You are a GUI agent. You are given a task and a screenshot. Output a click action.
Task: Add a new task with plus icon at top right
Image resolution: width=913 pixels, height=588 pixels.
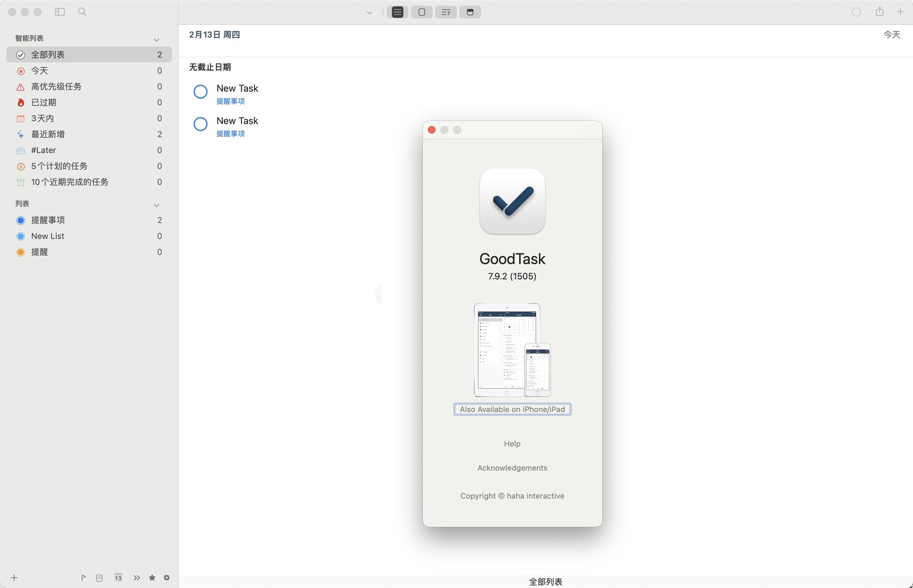(x=900, y=12)
